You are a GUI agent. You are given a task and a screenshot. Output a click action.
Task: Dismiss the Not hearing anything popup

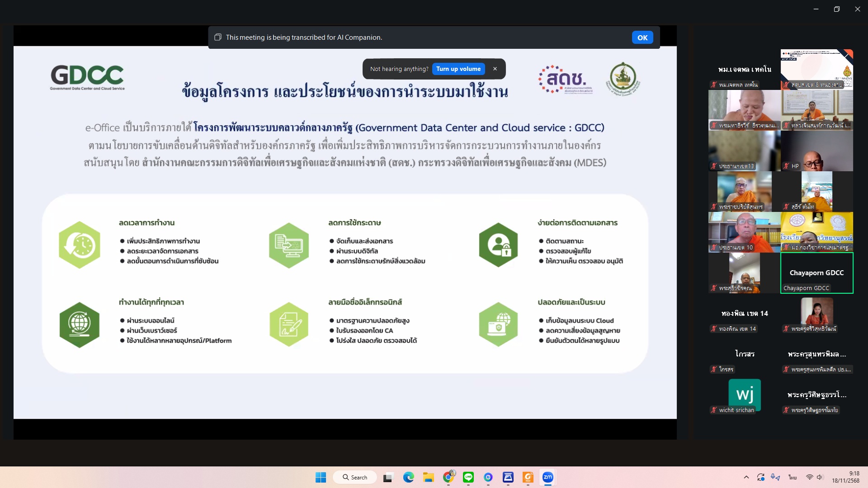[x=495, y=69]
